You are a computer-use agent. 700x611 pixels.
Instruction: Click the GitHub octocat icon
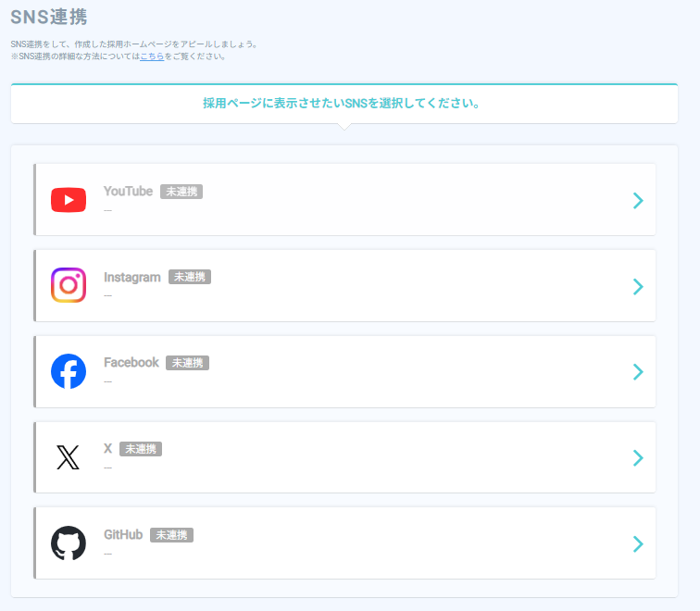tap(69, 542)
